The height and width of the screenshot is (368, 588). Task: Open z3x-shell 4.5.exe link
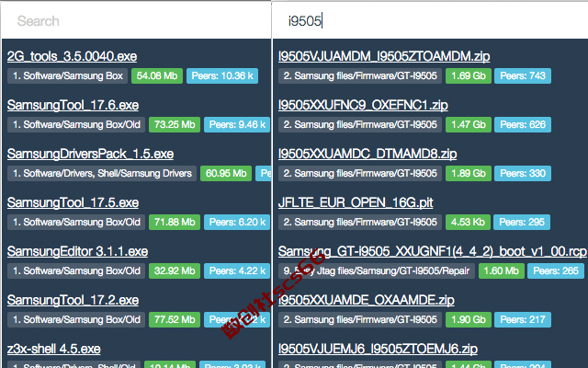click(x=54, y=350)
